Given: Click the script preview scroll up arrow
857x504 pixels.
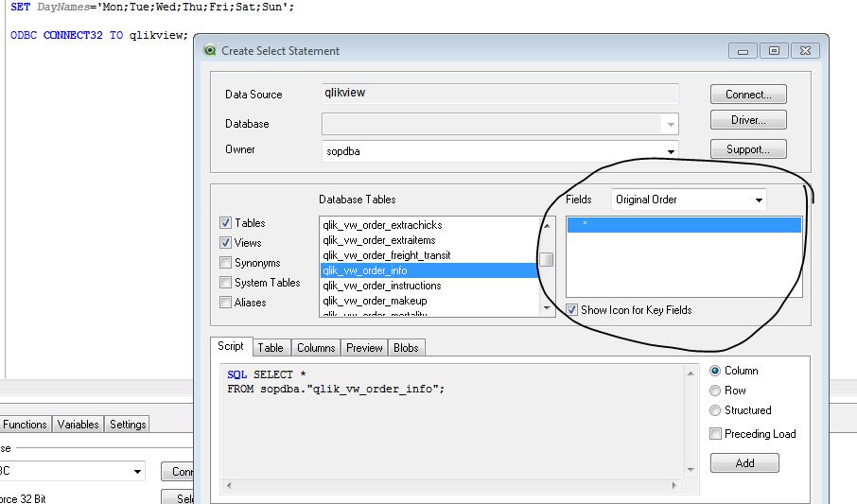Looking at the screenshot, I should tap(691, 374).
